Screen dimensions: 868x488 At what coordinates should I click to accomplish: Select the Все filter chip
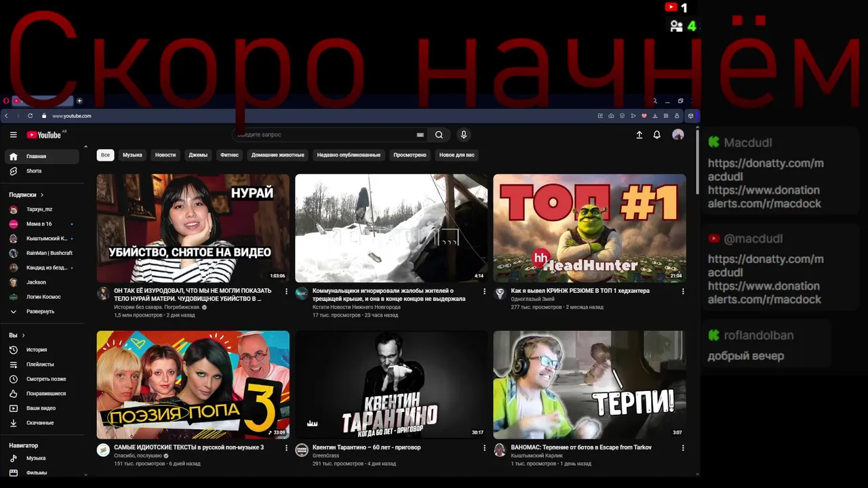pyautogui.click(x=105, y=155)
